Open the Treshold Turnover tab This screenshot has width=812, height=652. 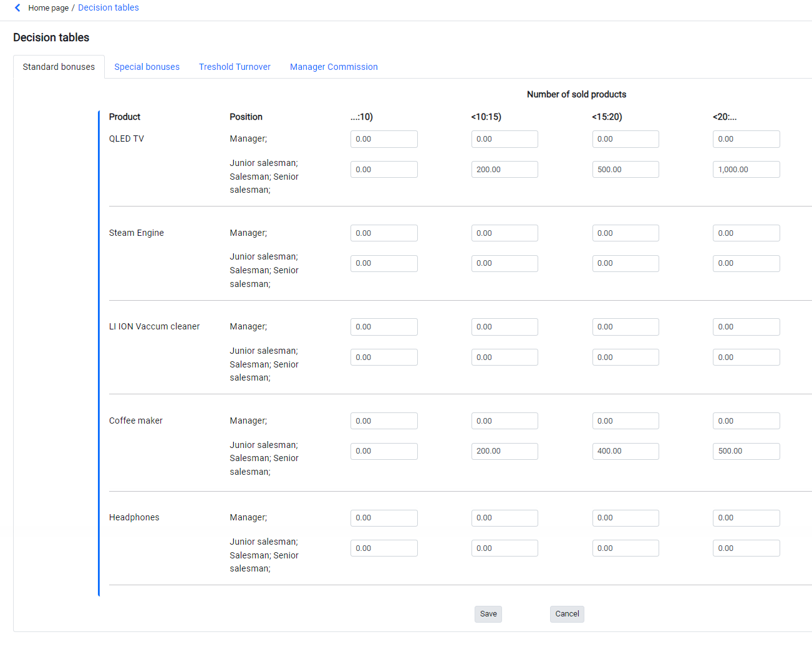pos(234,67)
